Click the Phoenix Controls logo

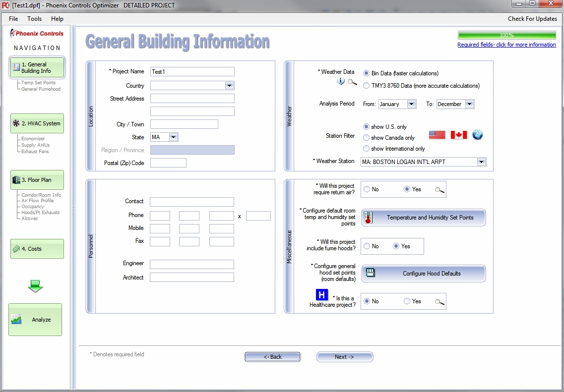pyautogui.click(x=37, y=33)
